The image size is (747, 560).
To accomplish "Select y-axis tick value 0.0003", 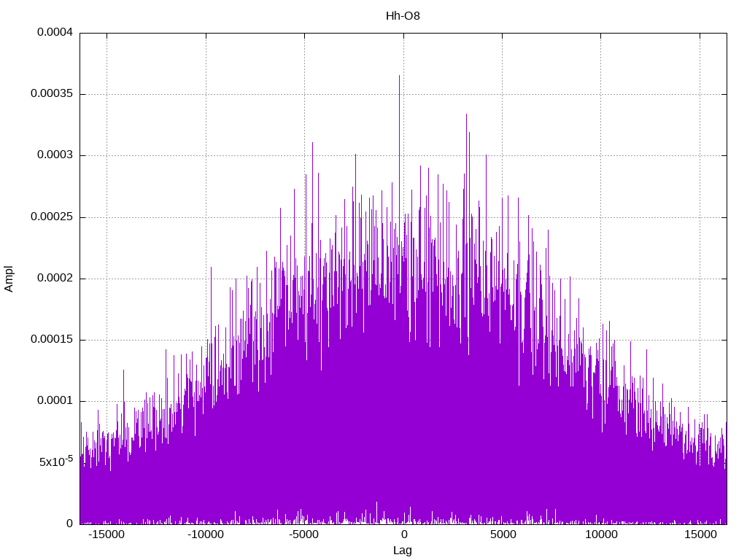I will 55,155.
